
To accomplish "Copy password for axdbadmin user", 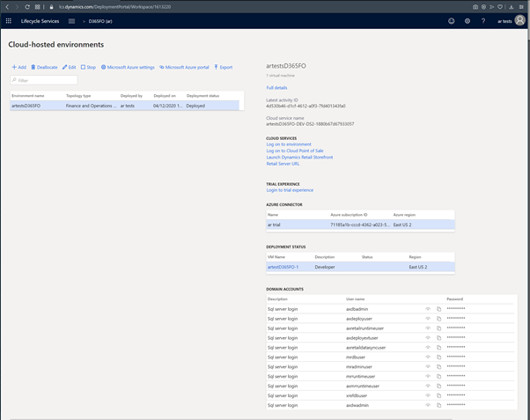I will [438, 309].
